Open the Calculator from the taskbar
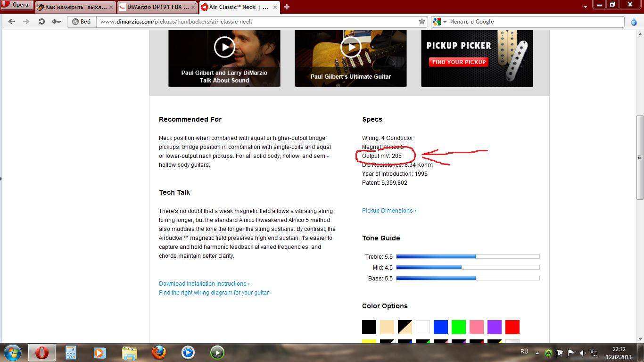This screenshot has height=362, width=644. pyautogui.click(x=71, y=353)
